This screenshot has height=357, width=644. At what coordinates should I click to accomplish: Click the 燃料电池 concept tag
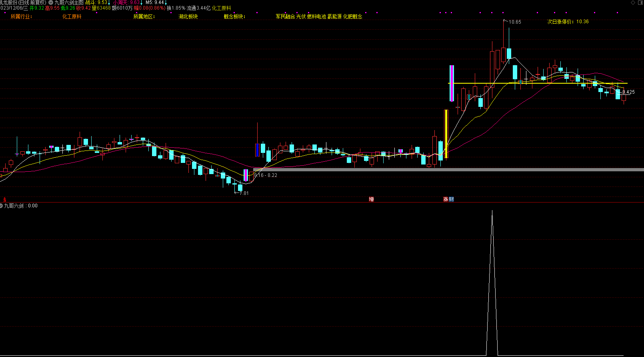[316, 16]
